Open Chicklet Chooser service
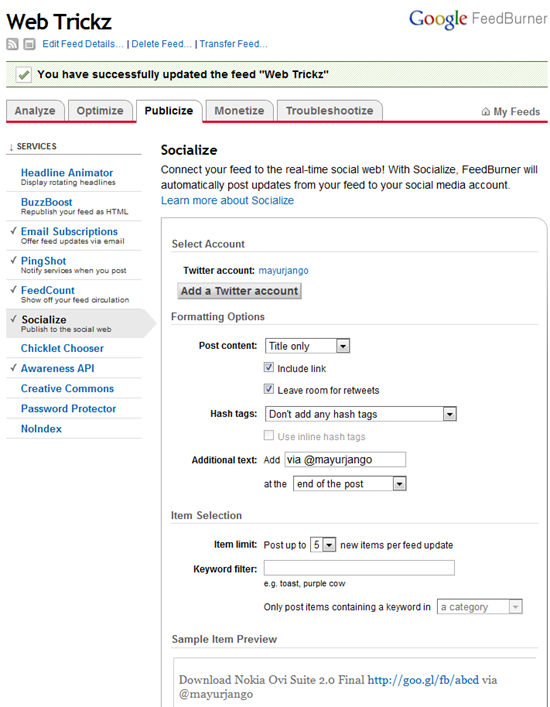The image size is (550, 707). click(62, 348)
